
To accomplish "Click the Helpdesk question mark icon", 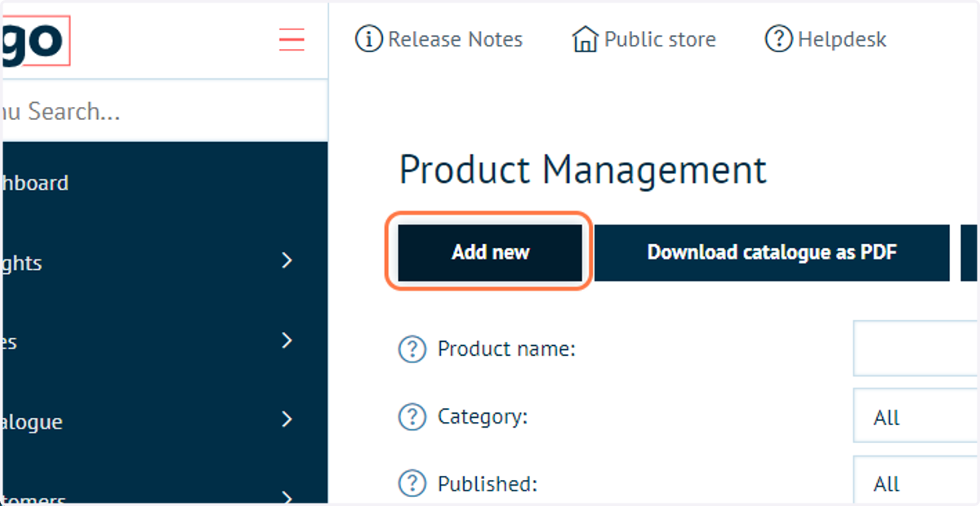I will pyautogui.click(x=779, y=39).
